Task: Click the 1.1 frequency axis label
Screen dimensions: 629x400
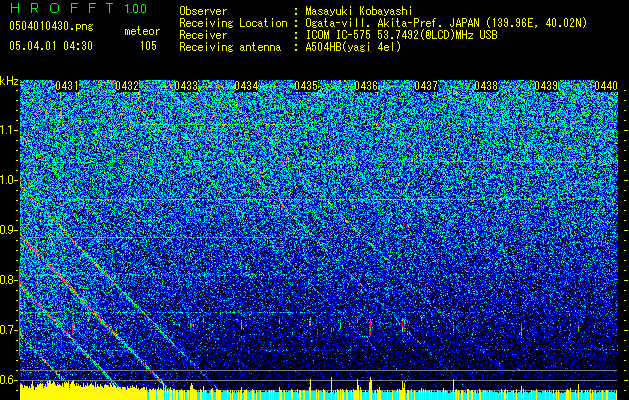Action: coord(9,130)
